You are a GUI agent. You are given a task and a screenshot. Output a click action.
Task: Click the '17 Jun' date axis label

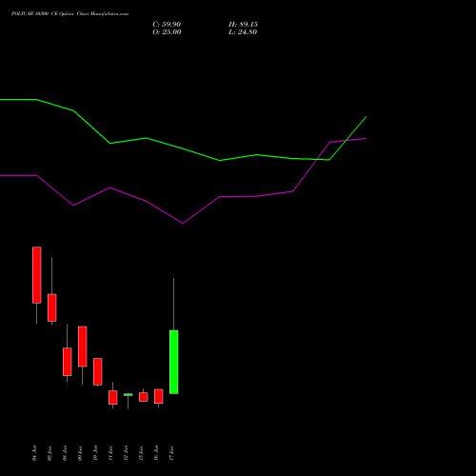point(171,453)
